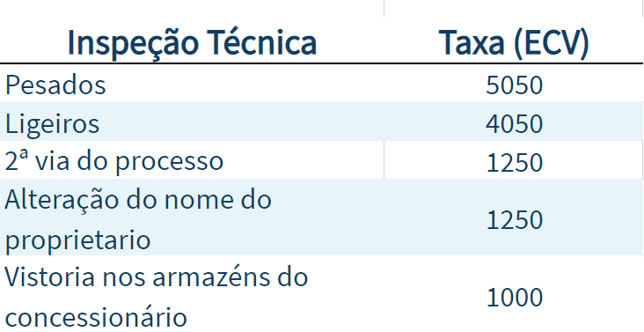
Task: Click the word Técnica in header
Action: [261, 42]
